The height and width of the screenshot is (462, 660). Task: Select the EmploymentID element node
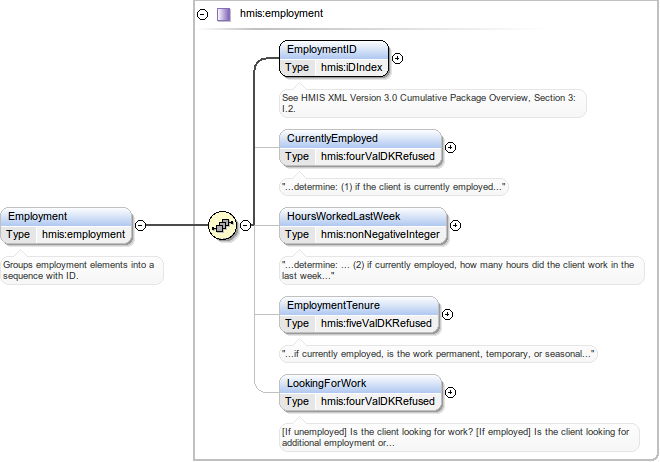321,49
